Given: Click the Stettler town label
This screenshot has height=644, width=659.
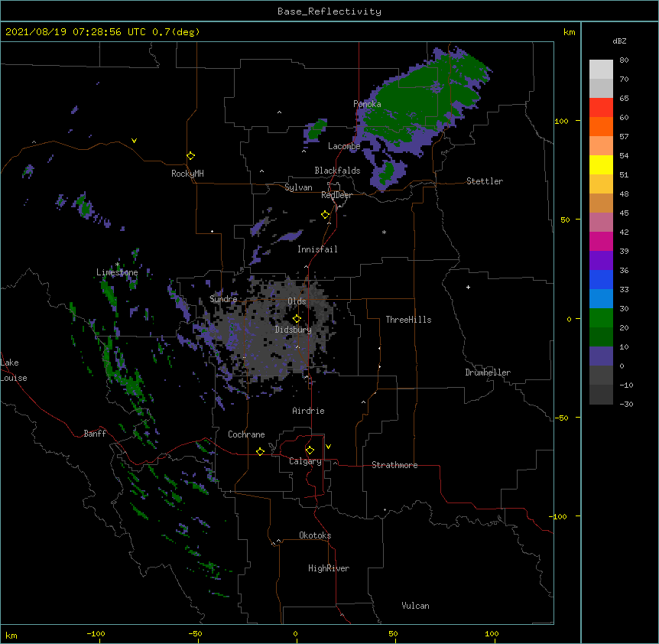Looking at the screenshot, I should [485, 181].
